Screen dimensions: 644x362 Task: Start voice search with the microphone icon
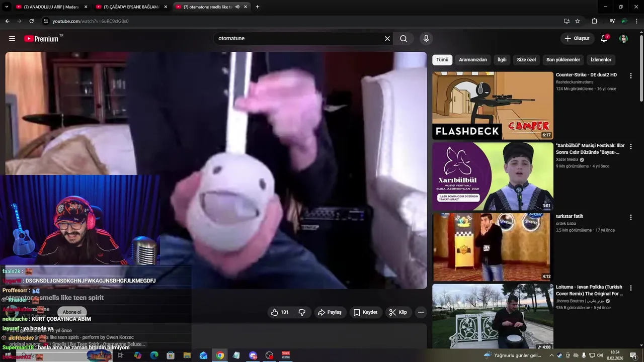pyautogui.click(x=426, y=39)
